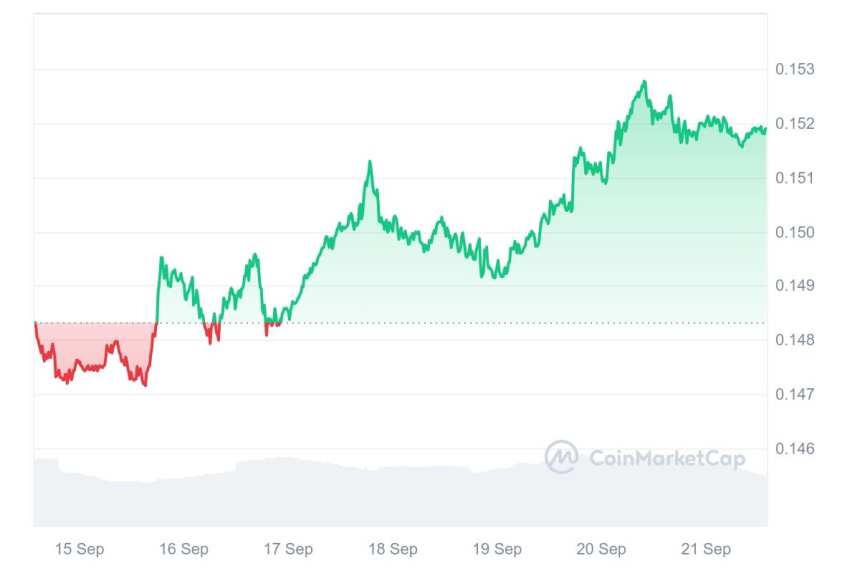The width and height of the screenshot is (860, 573).
Task: Click the 21 Sep axis label
Action: 706,549
